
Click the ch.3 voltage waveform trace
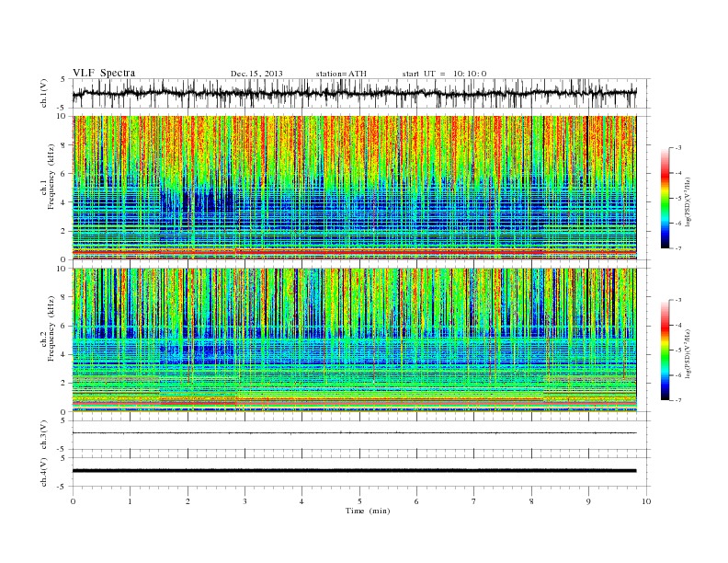coord(354,433)
